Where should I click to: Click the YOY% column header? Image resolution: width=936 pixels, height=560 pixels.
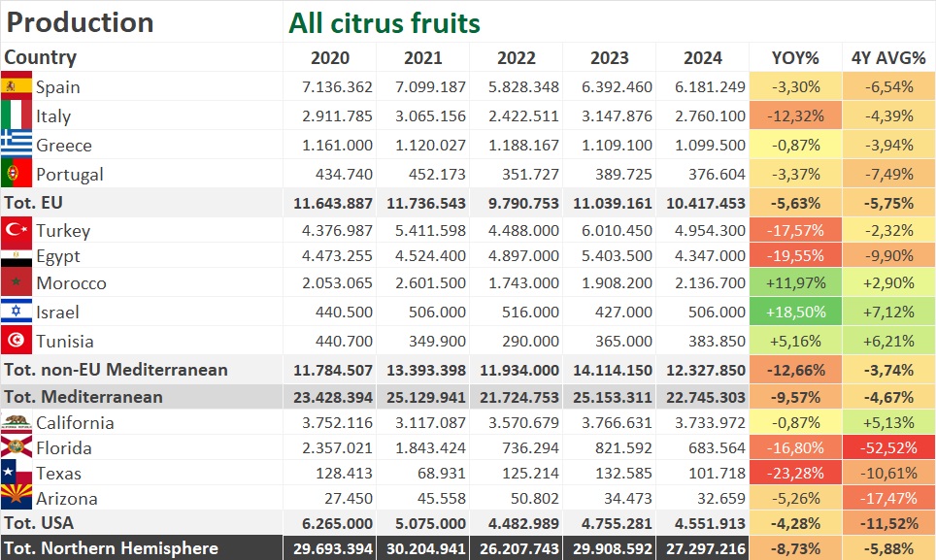click(795, 57)
